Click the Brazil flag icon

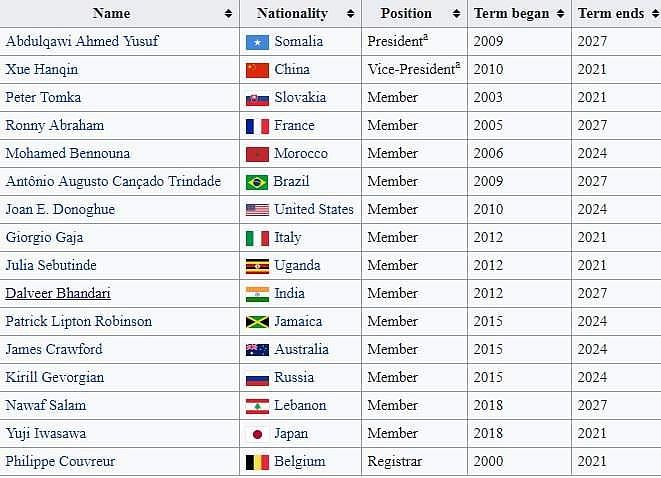pos(257,182)
